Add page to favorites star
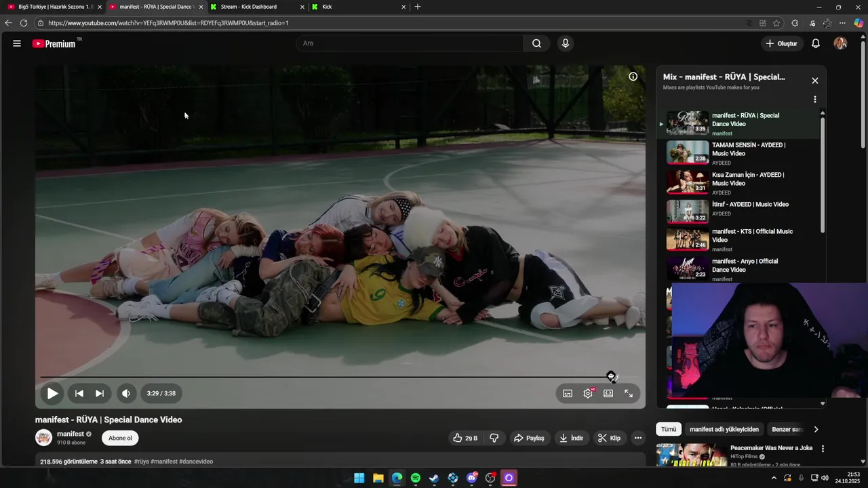 click(x=776, y=23)
